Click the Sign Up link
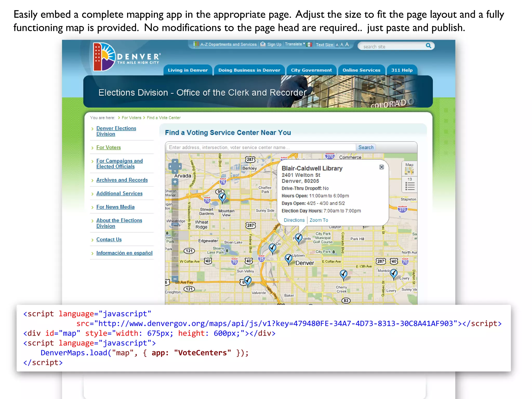The height and width of the screenshot is (399, 532). tap(271, 44)
